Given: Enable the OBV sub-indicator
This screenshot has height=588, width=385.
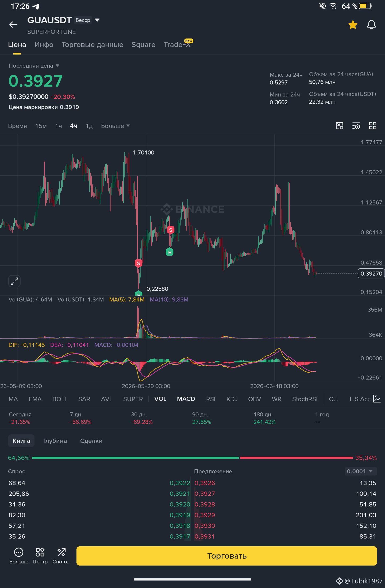Looking at the screenshot, I should coord(255,399).
